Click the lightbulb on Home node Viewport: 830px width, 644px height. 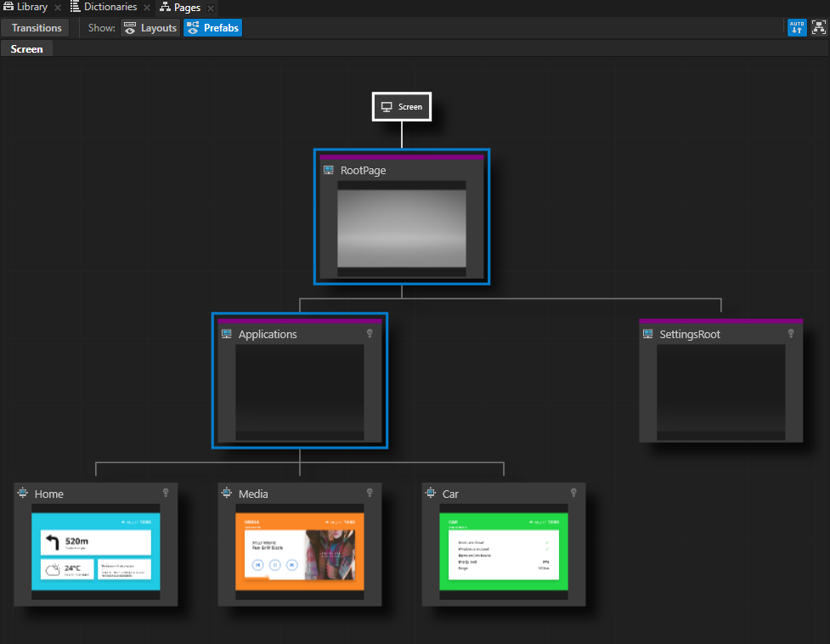[166, 493]
